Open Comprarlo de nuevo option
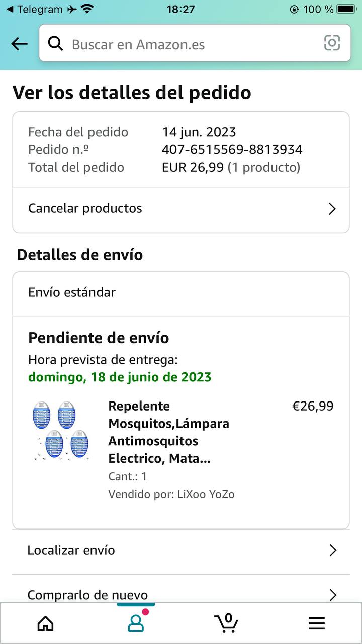The height and width of the screenshot is (644, 362). click(87, 595)
